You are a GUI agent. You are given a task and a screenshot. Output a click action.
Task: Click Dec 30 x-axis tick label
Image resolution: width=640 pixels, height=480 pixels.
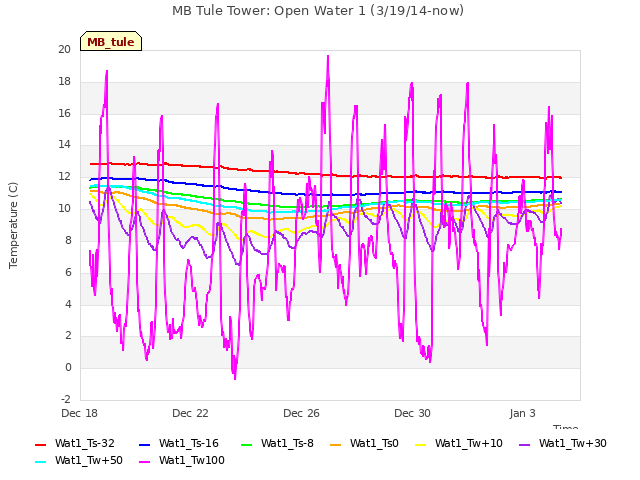pos(412,413)
